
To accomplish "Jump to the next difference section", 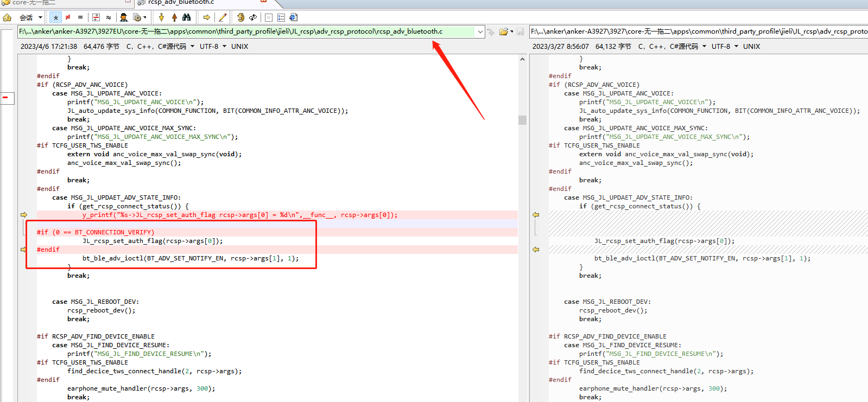I will 161,17.
